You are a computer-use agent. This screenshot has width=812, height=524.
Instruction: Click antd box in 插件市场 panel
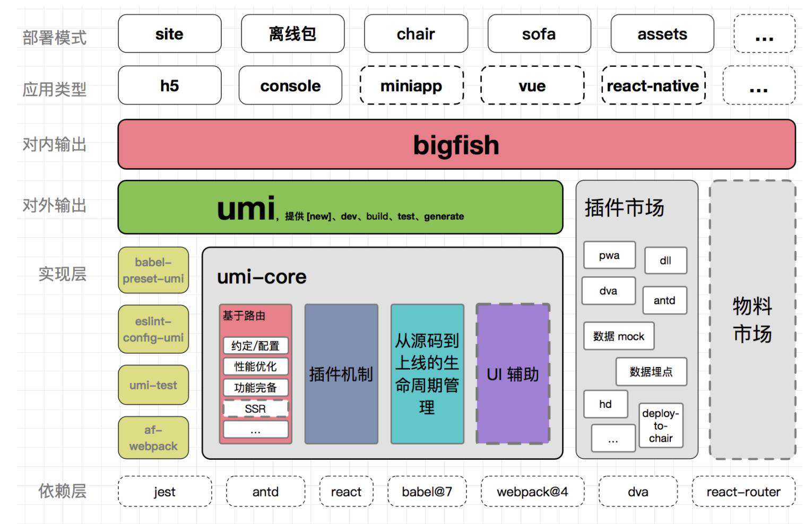click(x=664, y=300)
